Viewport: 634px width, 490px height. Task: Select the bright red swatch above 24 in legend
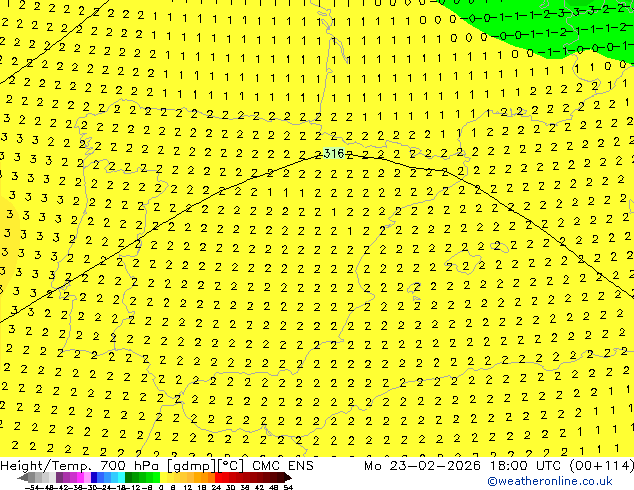pos(218,477)
